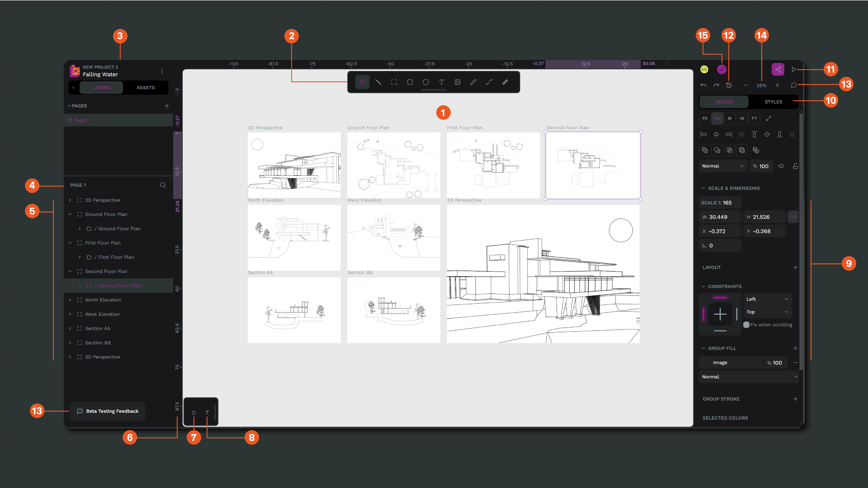Click the resize diagonal arrows icon
Screen dimensions: 868x488
(x=769, y=119)
